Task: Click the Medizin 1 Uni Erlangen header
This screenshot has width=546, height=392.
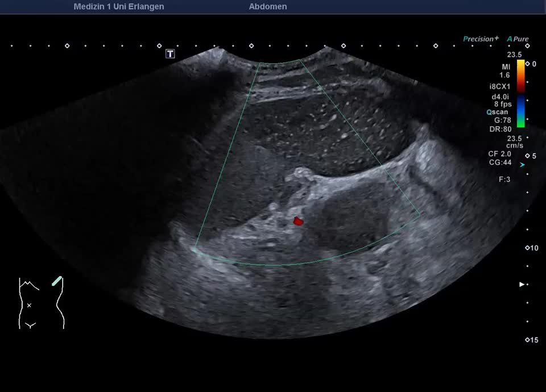Action: [x=119, y=7]
